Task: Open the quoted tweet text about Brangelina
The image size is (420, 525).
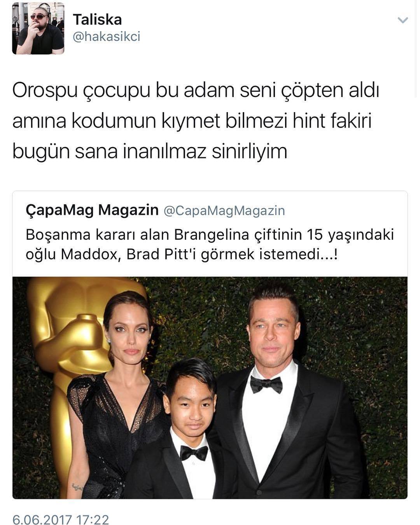Action: [x=210, y=244]
